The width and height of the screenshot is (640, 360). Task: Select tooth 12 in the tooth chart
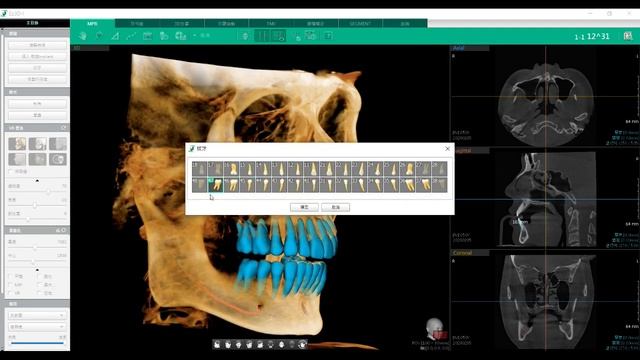[x=295, y=169]
